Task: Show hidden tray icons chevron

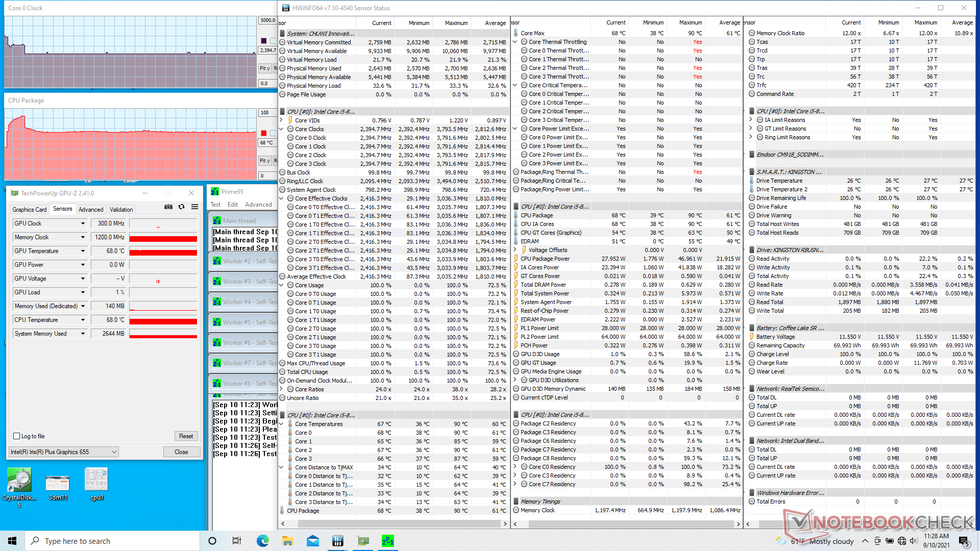Action: [x=865, y=541]
